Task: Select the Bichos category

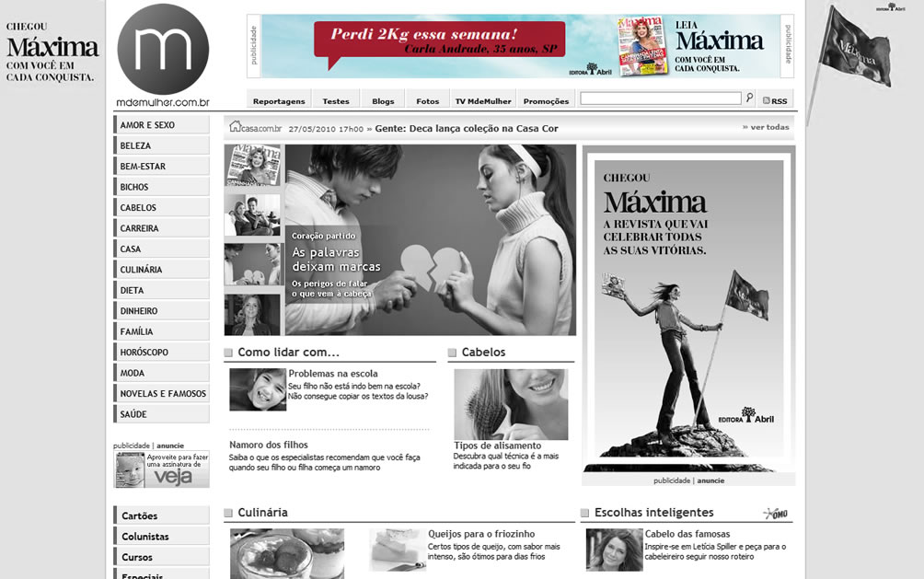Action: [161, 187]
